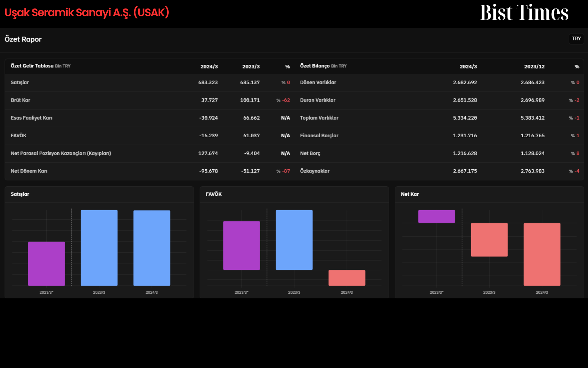Image resolution: width=588 pixels, height=368 pixels.
Task: Select the Satışlar 2024/3 value 683.323
Action: click(208, 82)
